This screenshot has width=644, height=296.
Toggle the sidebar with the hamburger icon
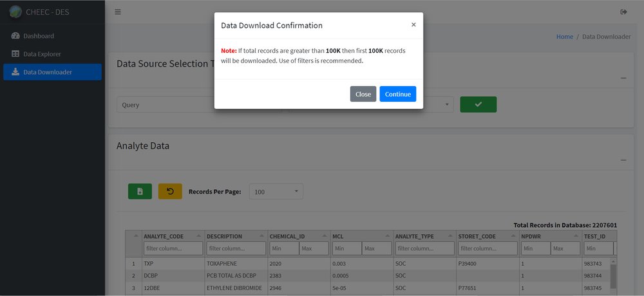pyautogui.click(x=117, y=12)
